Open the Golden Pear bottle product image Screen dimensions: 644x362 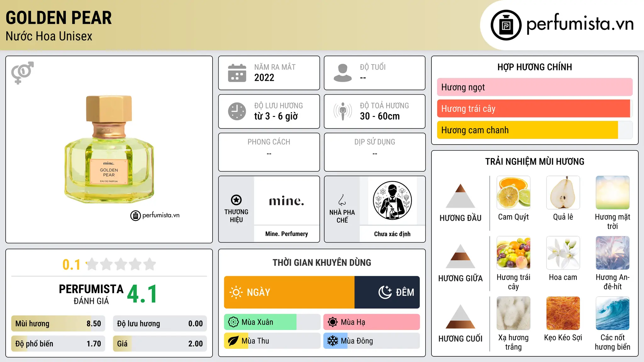109,150
